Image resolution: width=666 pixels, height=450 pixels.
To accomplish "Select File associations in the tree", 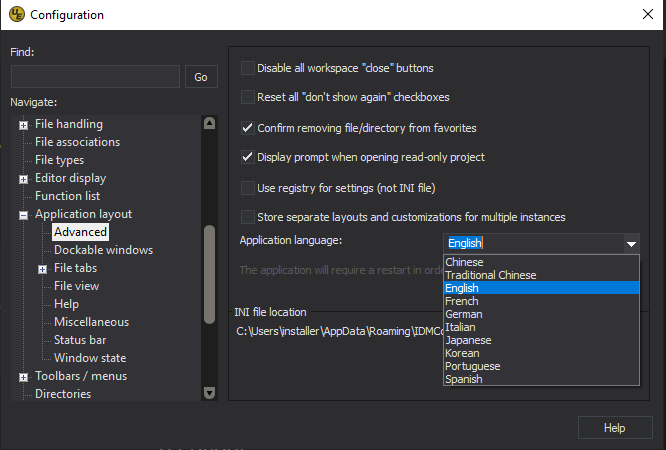I will 77,142.
